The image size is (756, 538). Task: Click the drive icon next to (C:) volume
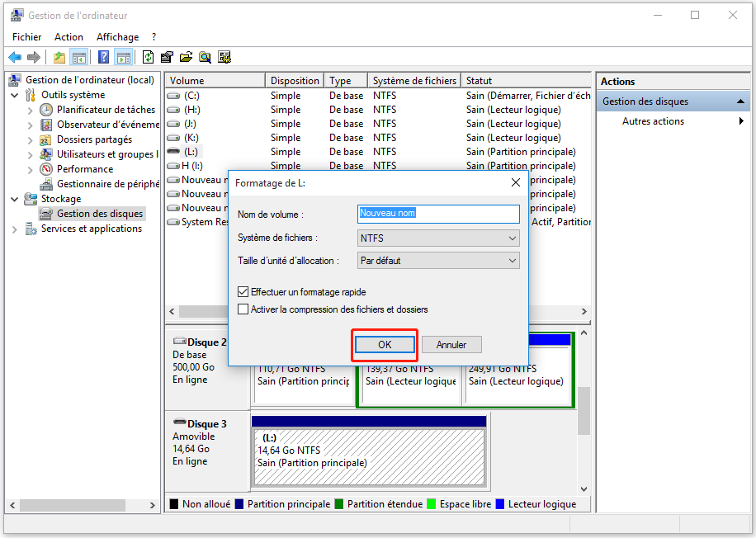[173, 96]
